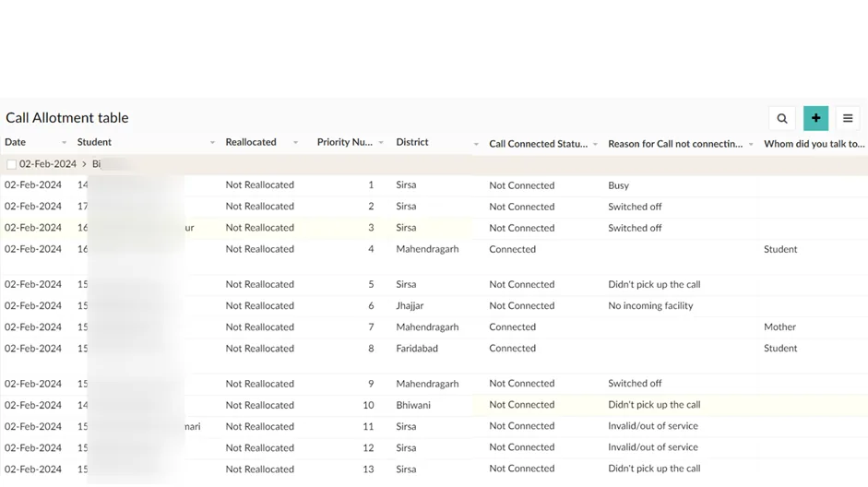Select Mahendragarh in priority 9 row
868x487 pixels.
click(x=427, y=384)
